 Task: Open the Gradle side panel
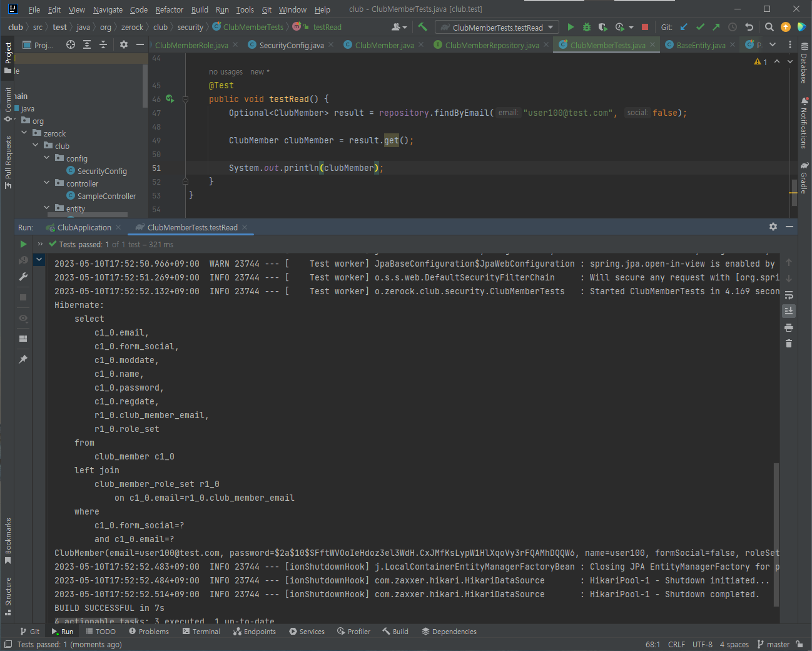tap(804, 178)
